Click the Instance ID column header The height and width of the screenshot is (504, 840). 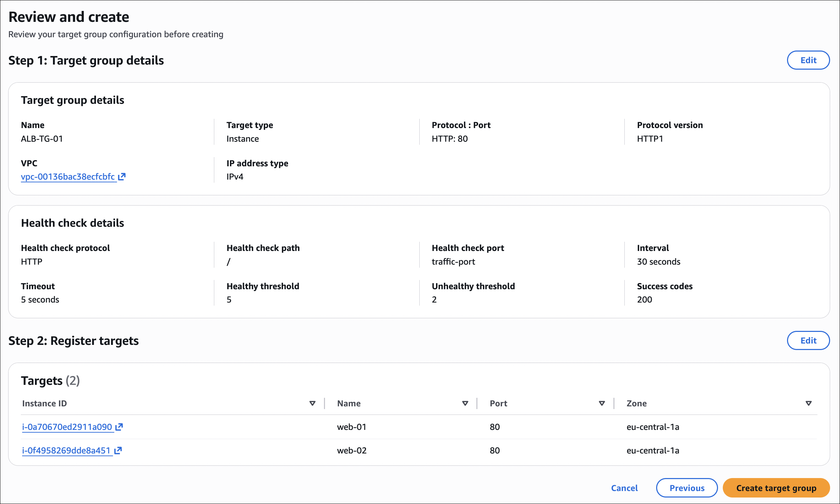click(x=44, y=403)
